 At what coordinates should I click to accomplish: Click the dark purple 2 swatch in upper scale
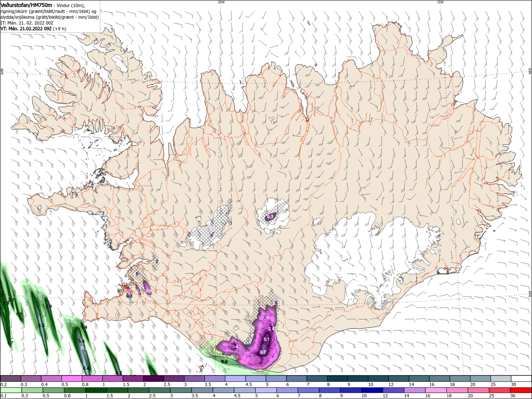point(153,378)
